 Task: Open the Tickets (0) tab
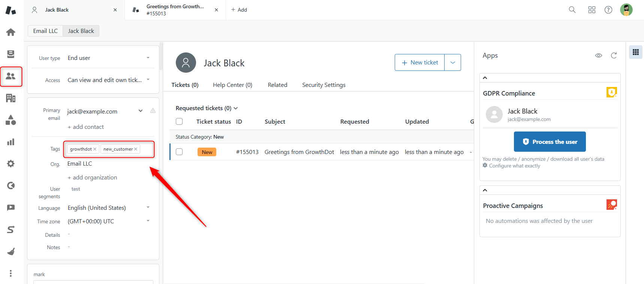click(x=185, y=85)
